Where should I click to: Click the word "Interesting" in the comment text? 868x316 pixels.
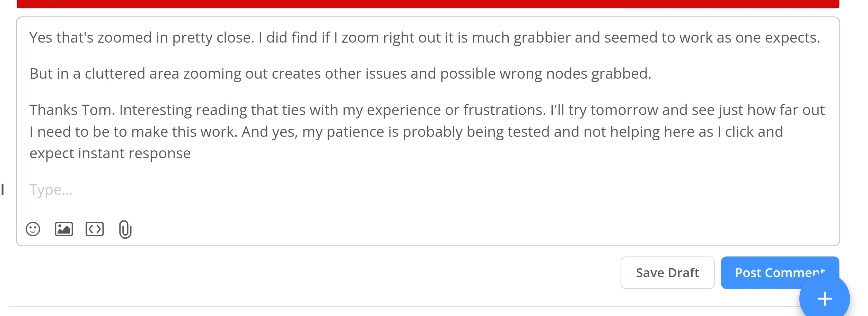[x=155, y=110]
